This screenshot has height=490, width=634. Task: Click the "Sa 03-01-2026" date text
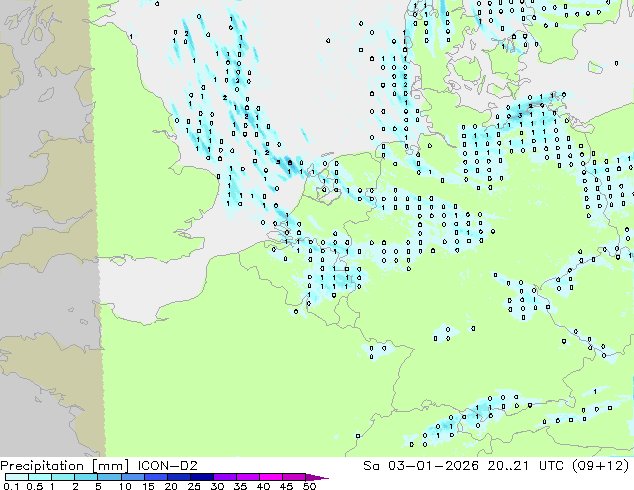click(x=421, y=466)
